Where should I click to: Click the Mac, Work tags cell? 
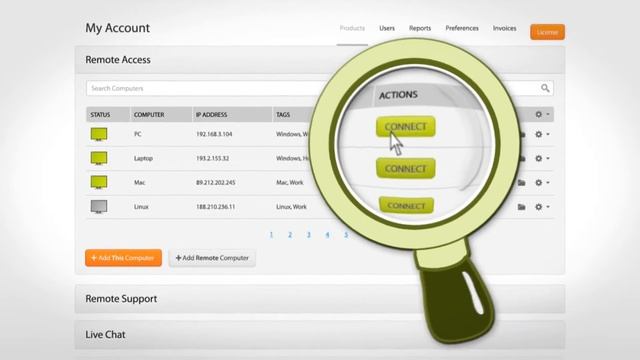pyautogui.click(x=290, y=182)
